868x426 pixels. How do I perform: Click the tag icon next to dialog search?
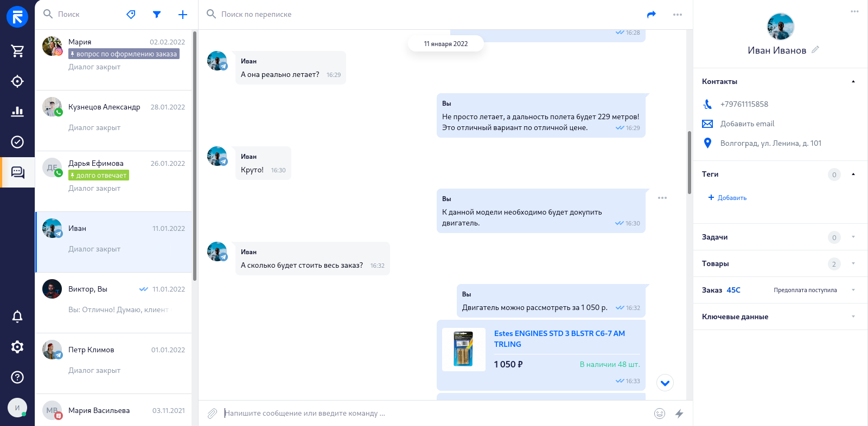(x=131, y=14)
